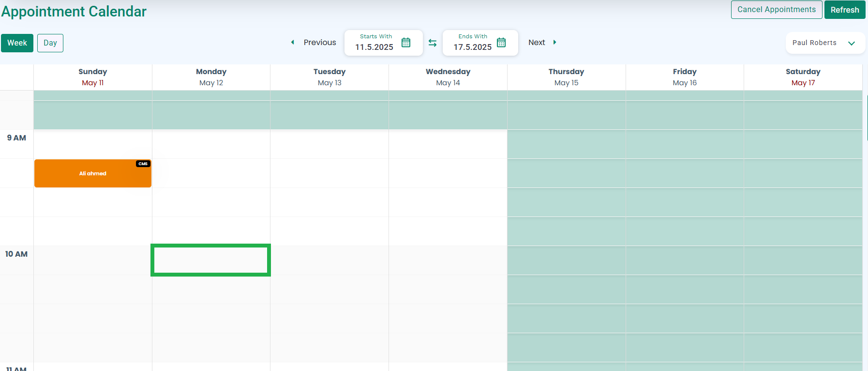This screenshot has width=868, height=371.
Task: Open the Starts With calendar picker icon
Action: click(406, 43)
